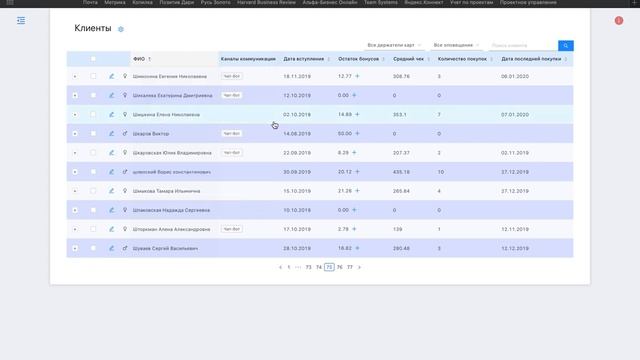The width and height of the screenshot is (640, 360).
Task: Go to page 73 in pagination
Action: click(x=308, y=267)
